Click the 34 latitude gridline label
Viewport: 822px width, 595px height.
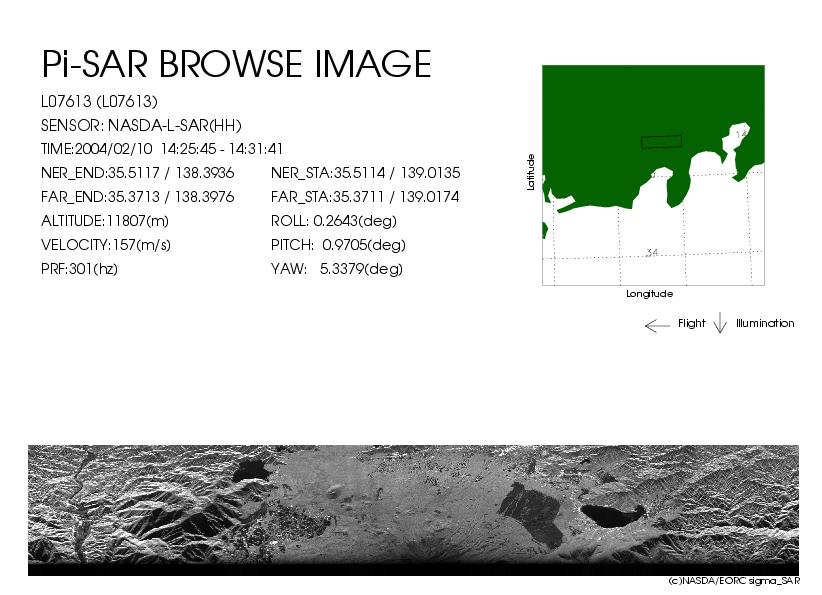tap(652, 253)
